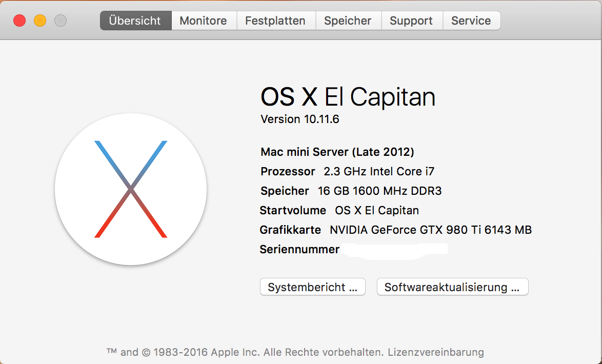Open the Lizenzvereinbarung link

pyautogui.click(x=436, y=352)
